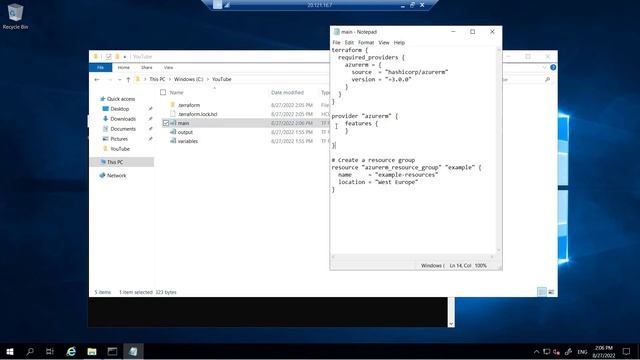Select the .terraform.lock.hcl file icon
This screenshot has width=640, height=360.
173,114
